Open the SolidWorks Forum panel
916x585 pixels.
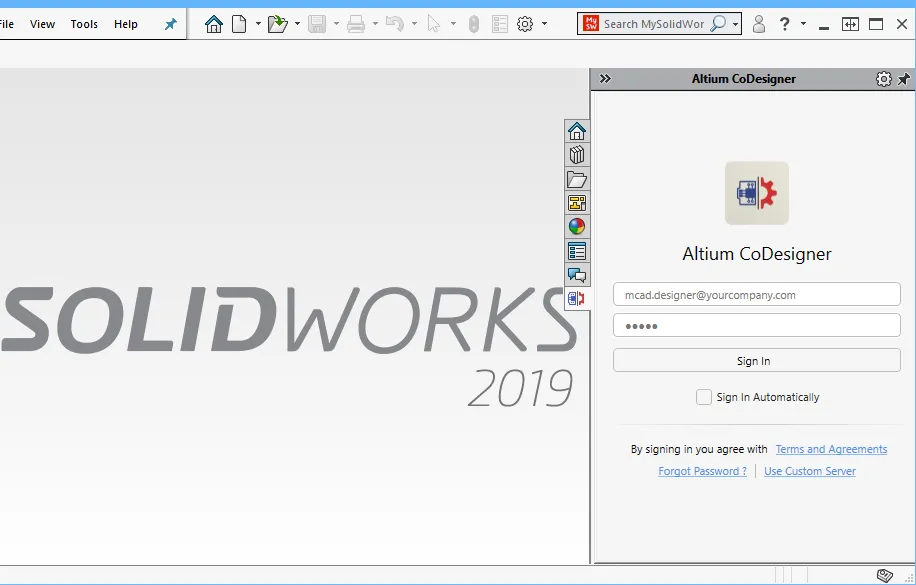[x=576, y=274]
